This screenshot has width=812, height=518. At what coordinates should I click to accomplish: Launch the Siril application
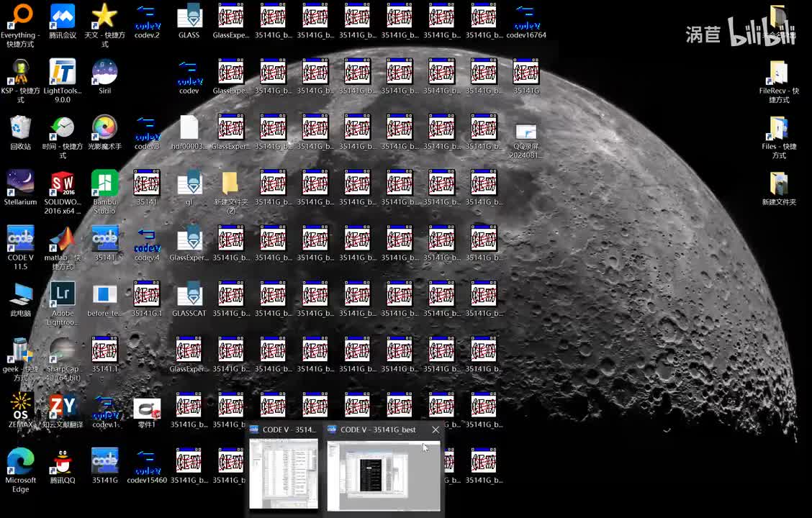pos(104,76)
